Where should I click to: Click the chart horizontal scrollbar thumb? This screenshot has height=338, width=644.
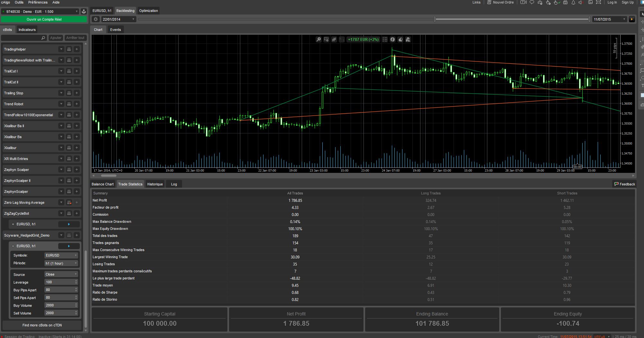(x=109, y=176)
